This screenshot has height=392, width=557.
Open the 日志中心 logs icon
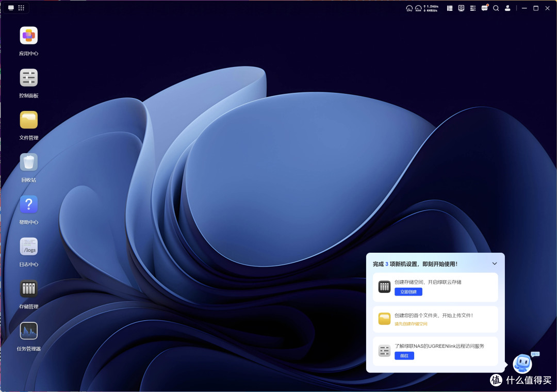click(x=29, y=246)
